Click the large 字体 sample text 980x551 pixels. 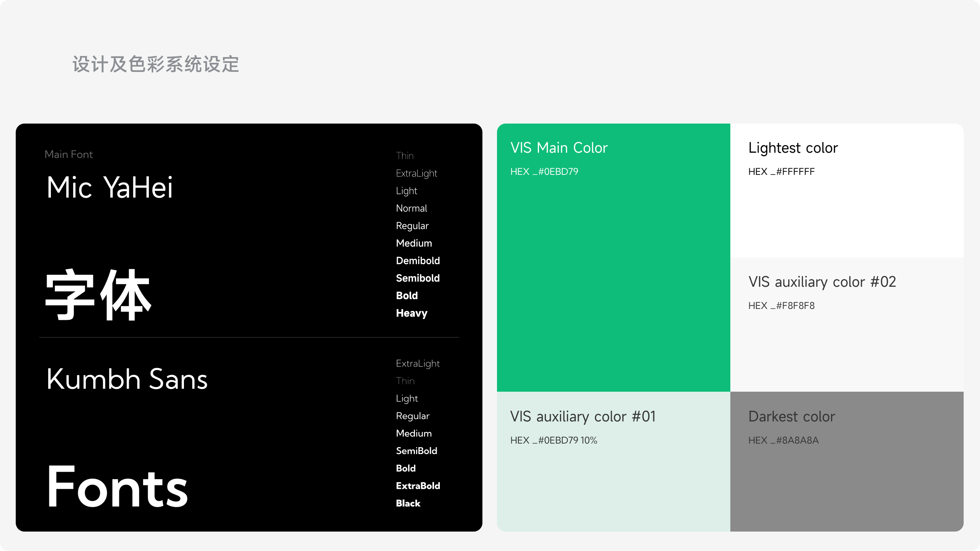tap(98, 295)
